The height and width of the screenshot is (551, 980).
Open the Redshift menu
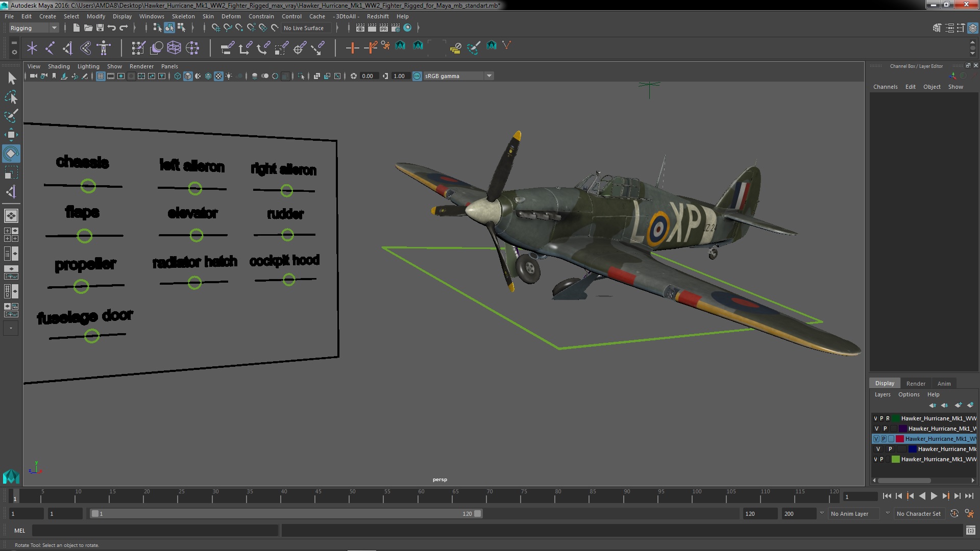pyautogui.click(x=378, y=16)
